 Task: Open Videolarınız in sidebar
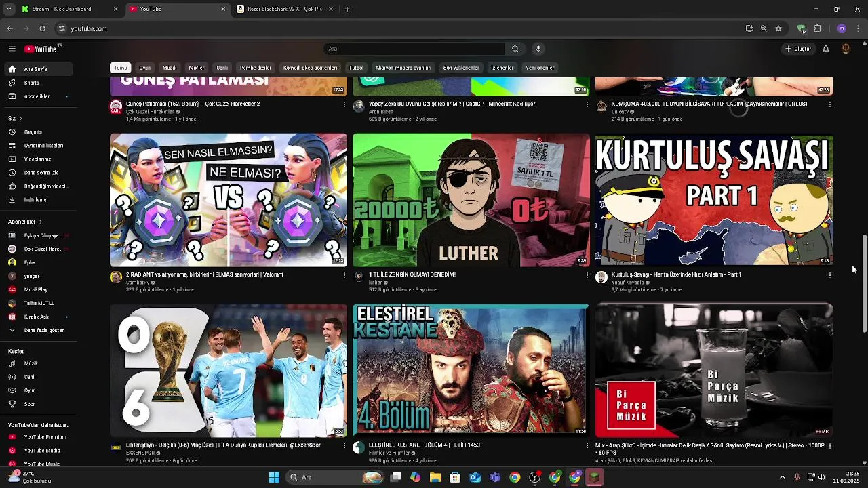pyautogui.click(x=39, y=159)
